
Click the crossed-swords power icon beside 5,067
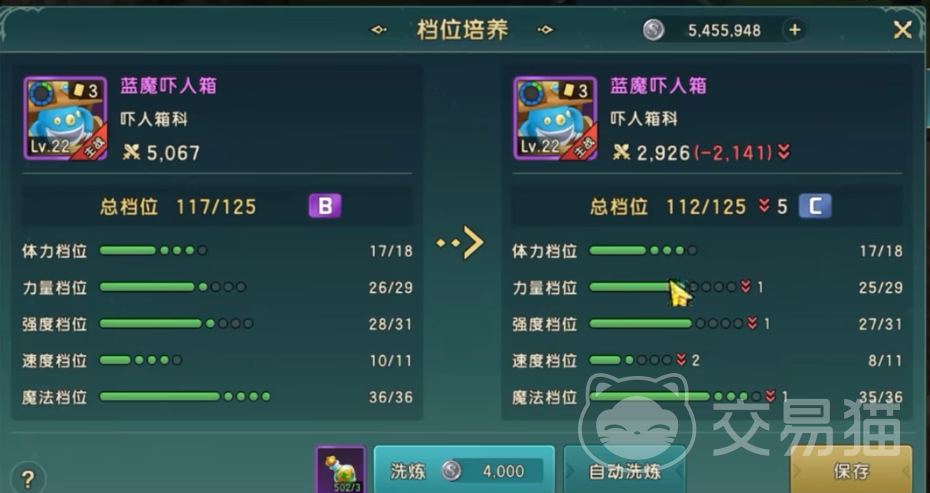[x=131, y=152]
